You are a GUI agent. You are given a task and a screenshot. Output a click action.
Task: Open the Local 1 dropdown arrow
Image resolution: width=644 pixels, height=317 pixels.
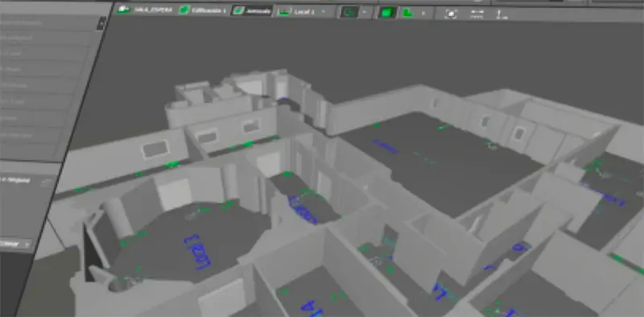click(323, 12)
